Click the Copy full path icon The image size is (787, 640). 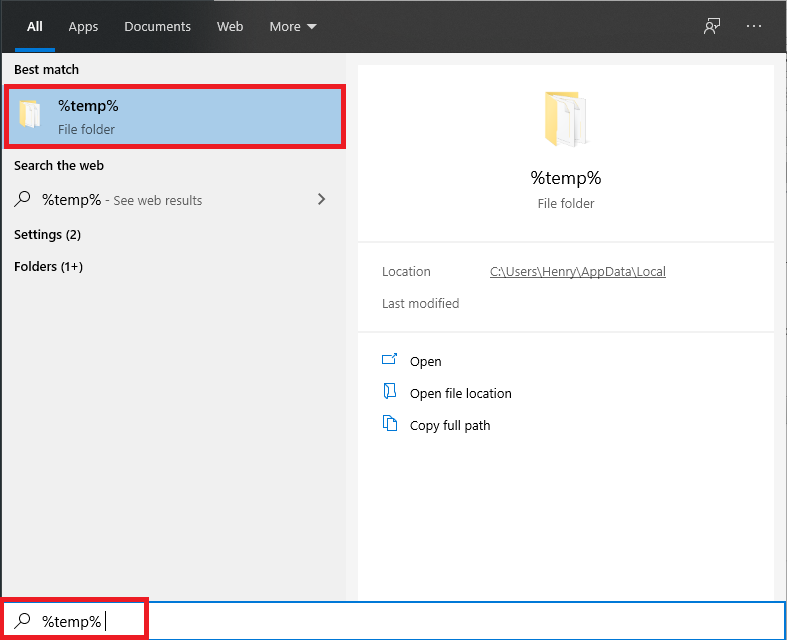pyautogui.click(x=390, y=423)
